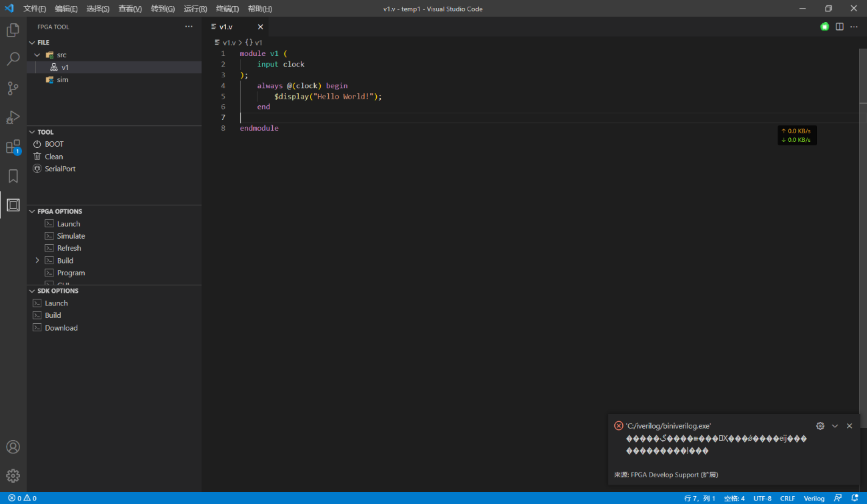Place cursor on endmodule line
This screenshot has height=504, width=867.
[x=259, y=128]
